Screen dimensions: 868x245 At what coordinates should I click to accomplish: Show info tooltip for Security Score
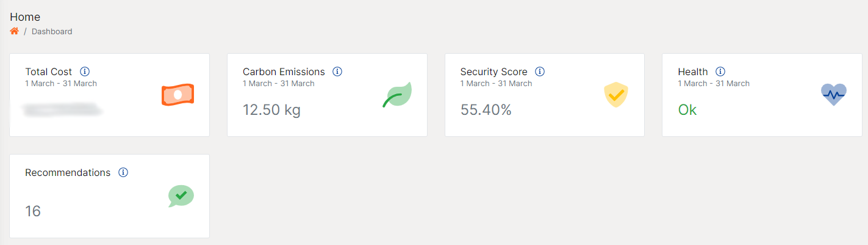point(540,71)
